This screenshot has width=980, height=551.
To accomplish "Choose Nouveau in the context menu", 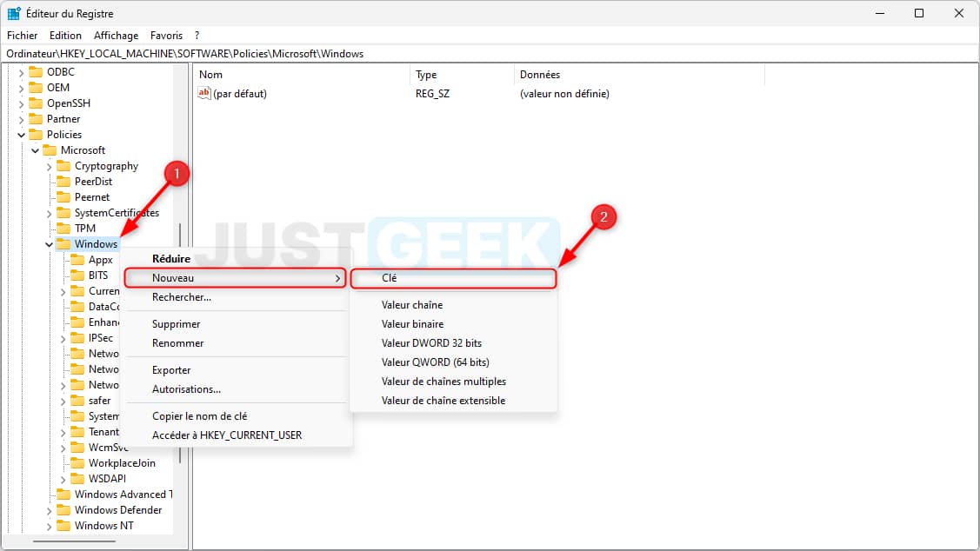I will point(235,278).
